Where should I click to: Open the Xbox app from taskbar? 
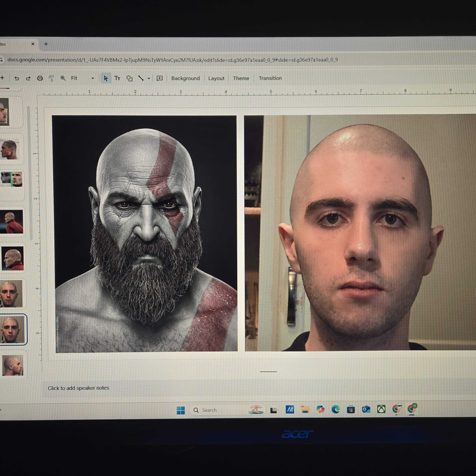pyautogui.click(x=381, y=409)
